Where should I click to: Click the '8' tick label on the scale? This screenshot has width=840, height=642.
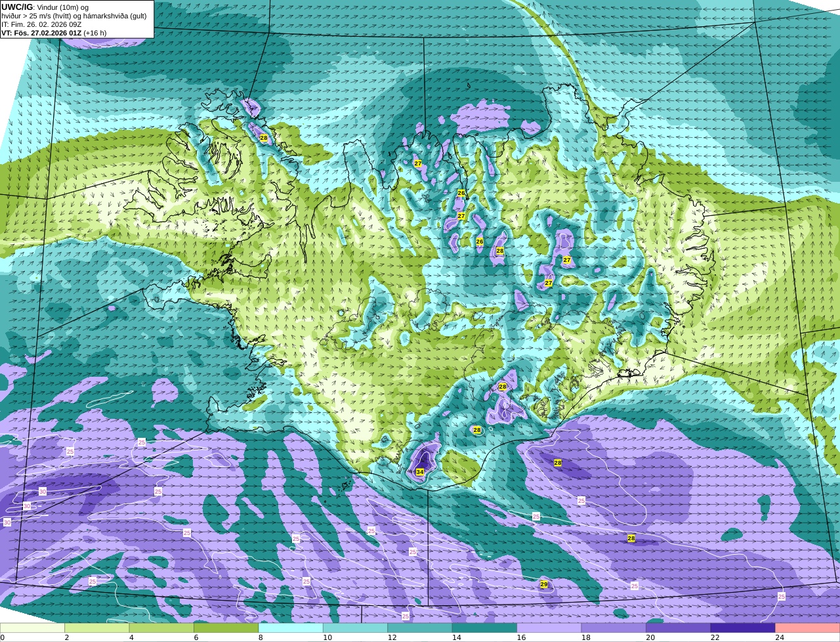(261, 637)
